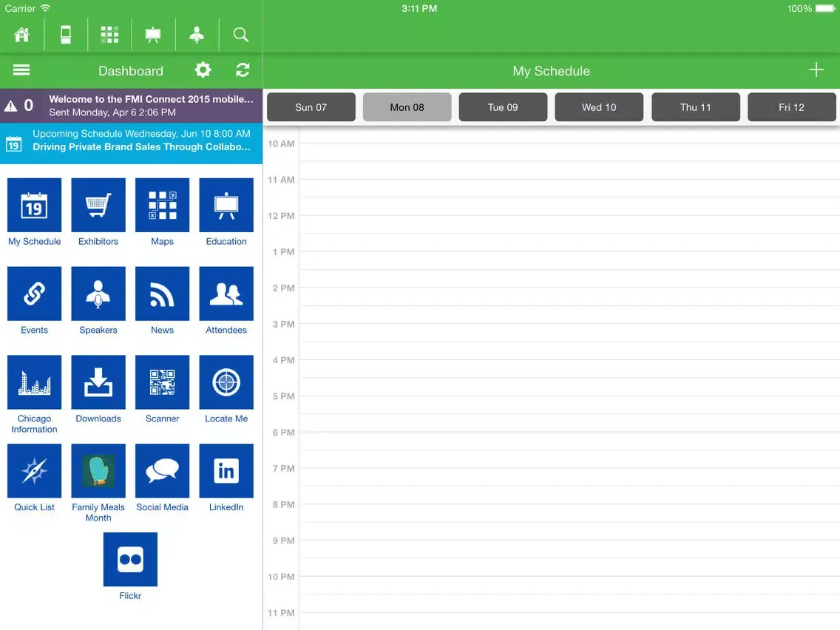Open the Flickr tile
This screenshot has height=630, width=840.
130,559
